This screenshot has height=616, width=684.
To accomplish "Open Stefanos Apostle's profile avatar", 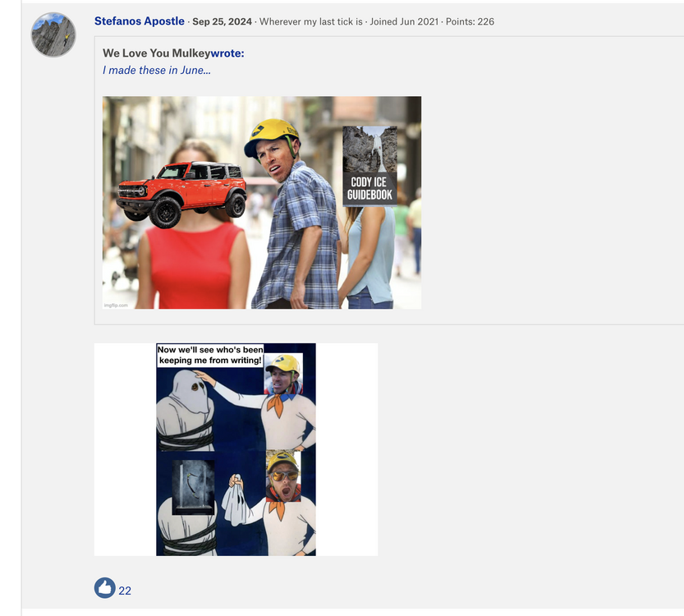I will [x=53, y=34].
